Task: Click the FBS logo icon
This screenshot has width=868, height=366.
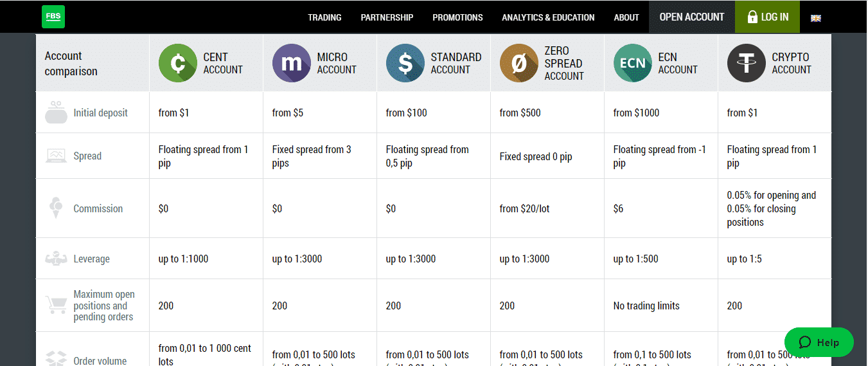Action: pyautogui.click(x=53, y=17)
